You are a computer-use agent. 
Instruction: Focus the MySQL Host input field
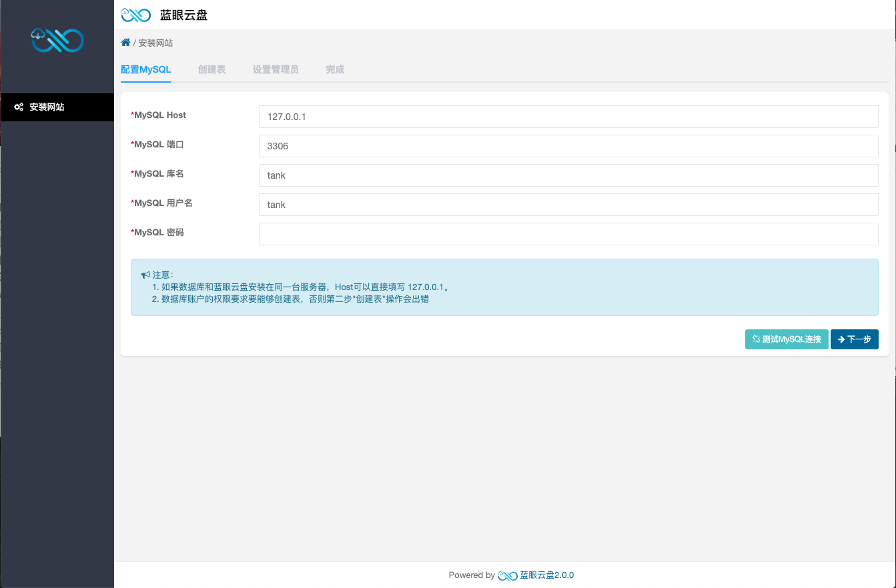coord(568,117)
